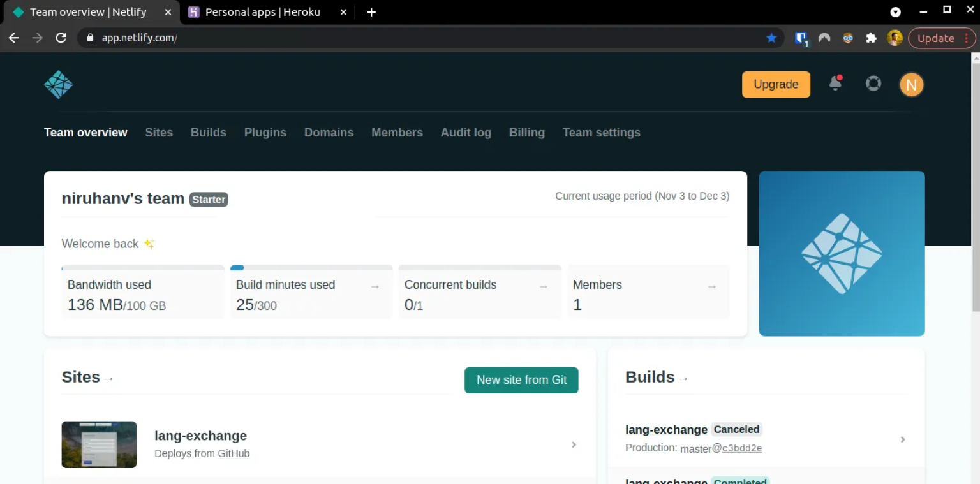Screen dimensions: 980x484
Task: Click the browser back arrow
Action: (14, 38)
